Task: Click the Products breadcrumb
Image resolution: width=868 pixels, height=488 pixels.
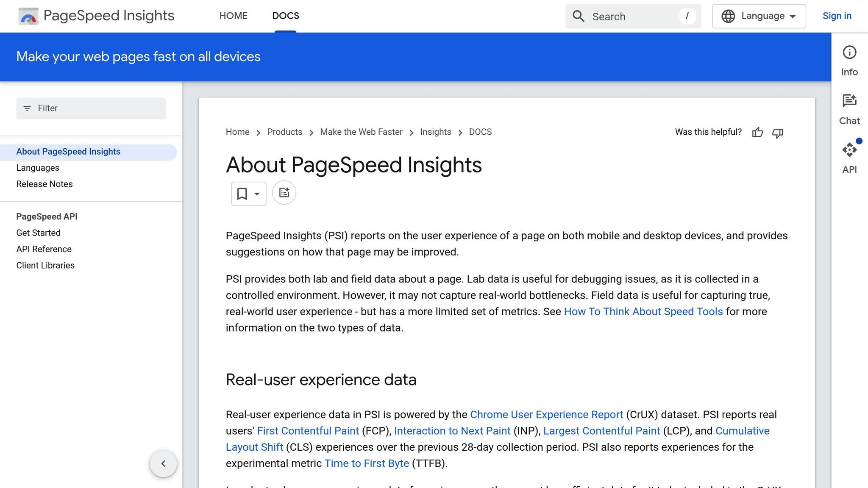Action: pyautogui.click(x=284, y=132)
